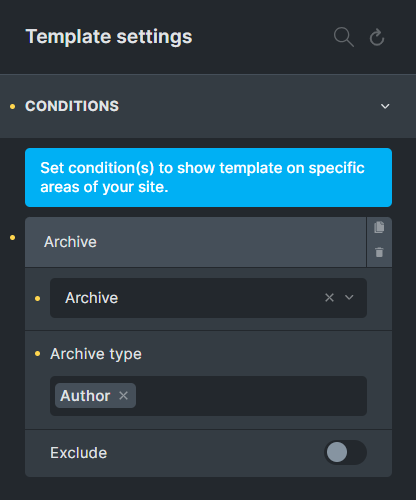Collapse the Archive condition header row
The width and height of the screenshot is (416, 500).
pos(196,242)
